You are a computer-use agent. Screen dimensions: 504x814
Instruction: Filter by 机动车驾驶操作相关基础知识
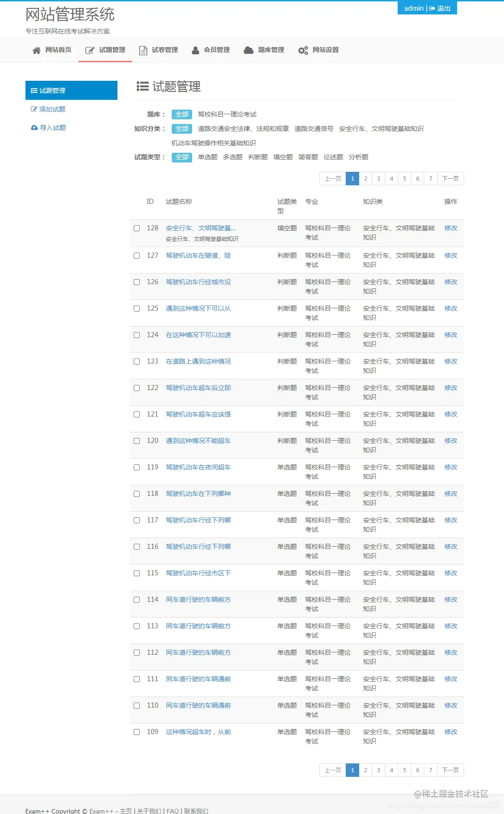213,143
